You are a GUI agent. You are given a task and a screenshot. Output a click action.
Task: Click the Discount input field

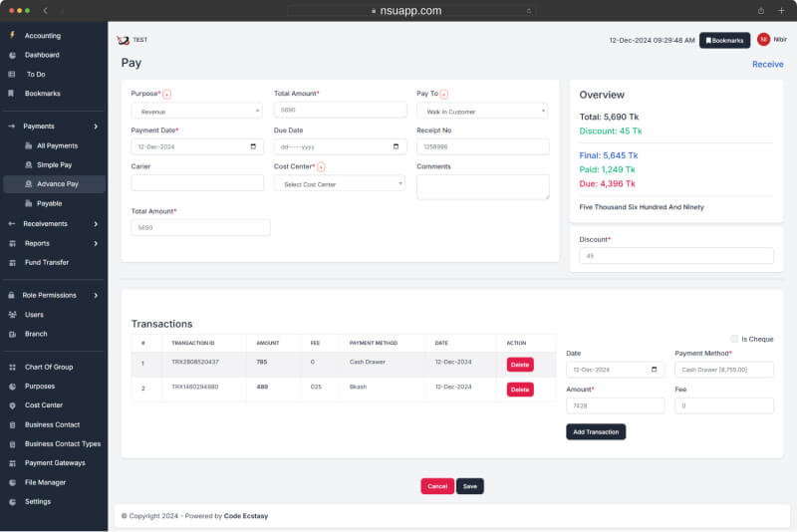pos(675,256)
